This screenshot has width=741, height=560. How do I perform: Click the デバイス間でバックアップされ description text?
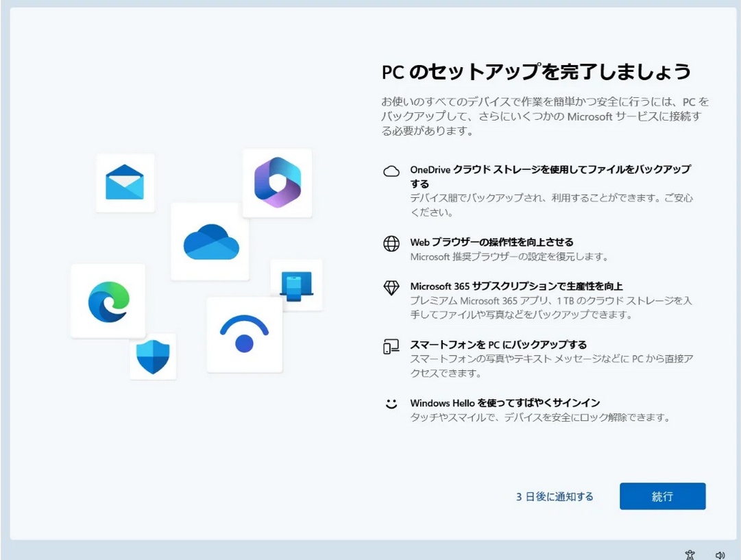(552, 205)
